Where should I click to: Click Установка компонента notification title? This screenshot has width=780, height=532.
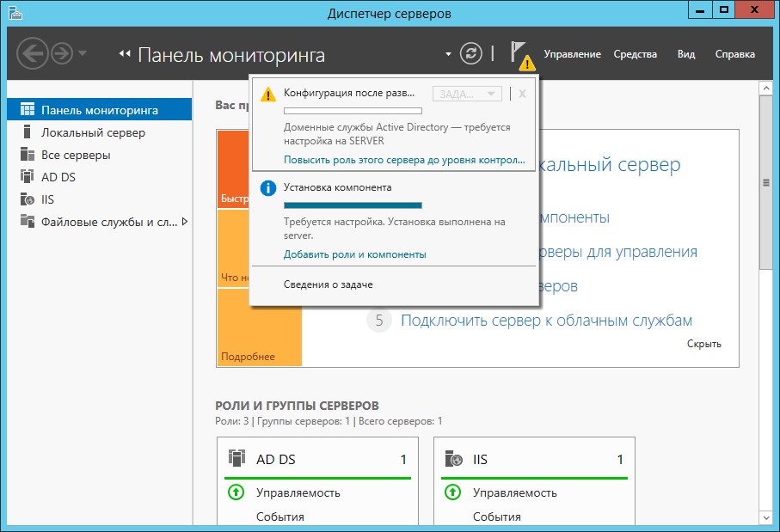[337, 187]
